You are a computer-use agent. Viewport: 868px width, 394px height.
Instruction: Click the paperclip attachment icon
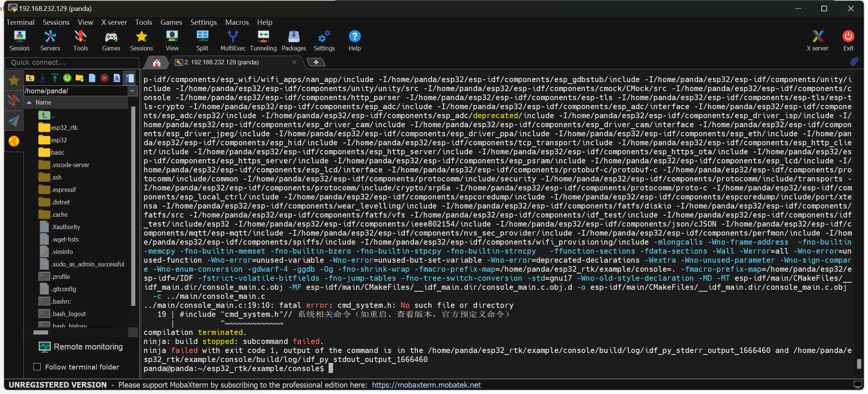tap(854, 61)
